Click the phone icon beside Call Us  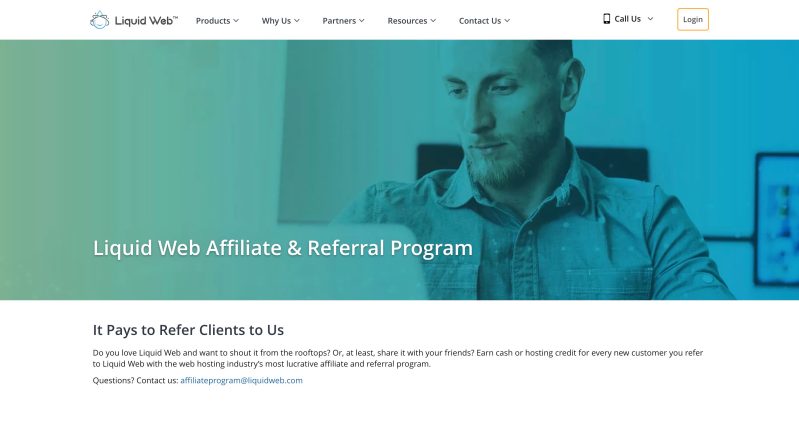606,19
